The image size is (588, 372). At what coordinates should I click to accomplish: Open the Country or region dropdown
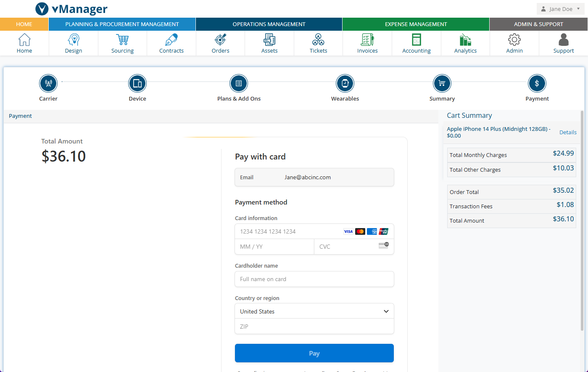tap(314, 311)
